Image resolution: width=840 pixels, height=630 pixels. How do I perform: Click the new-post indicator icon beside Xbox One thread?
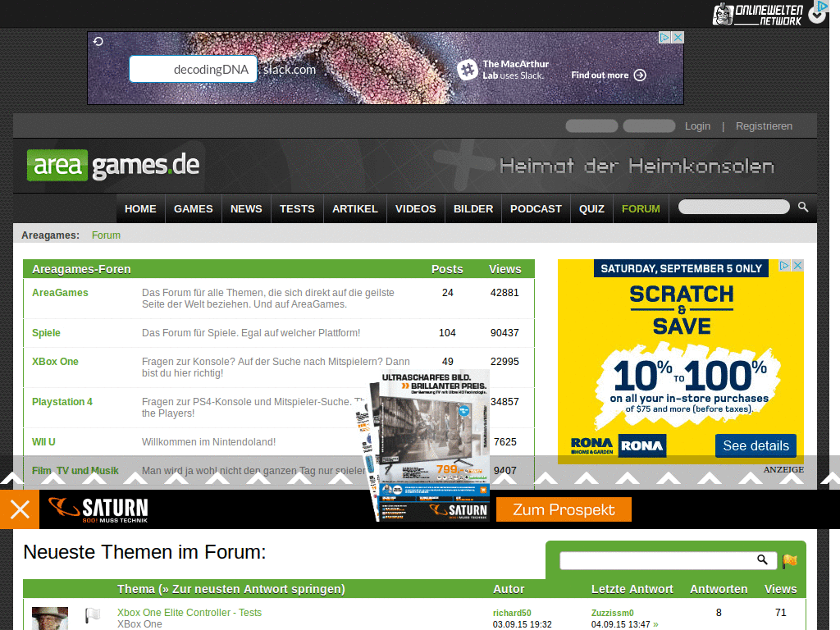tap(92, 615)
